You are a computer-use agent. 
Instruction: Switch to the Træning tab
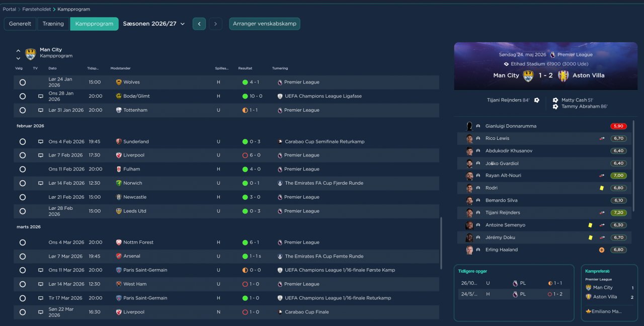53,24
